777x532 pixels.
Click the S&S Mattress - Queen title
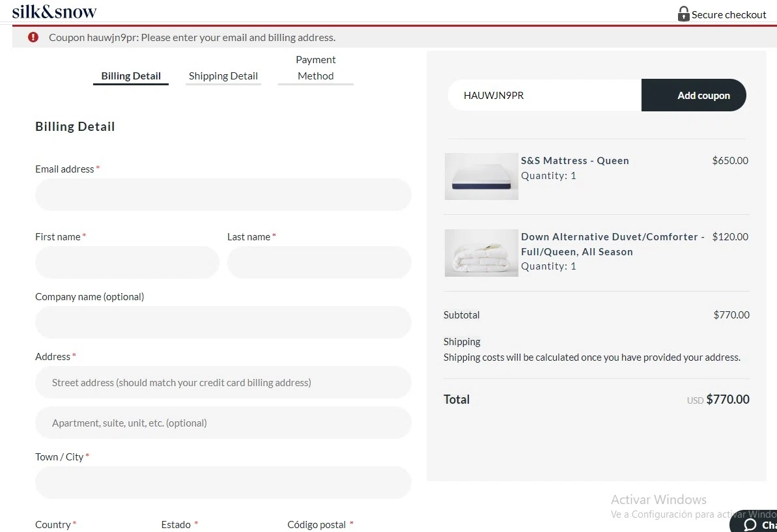(575, 160)
